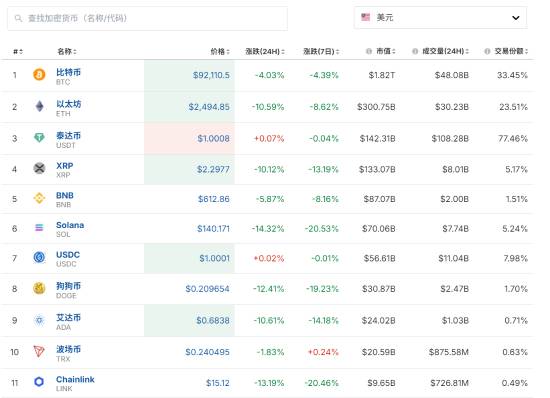The image size is (550, 398).
Task: Open the Solana coin link
Action: (70, 225)
